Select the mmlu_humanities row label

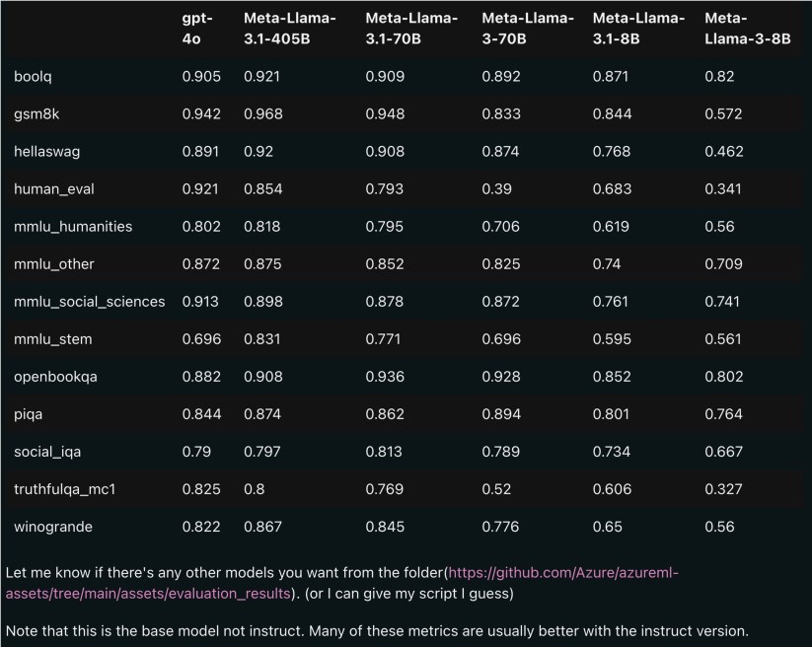click(73, 226)
